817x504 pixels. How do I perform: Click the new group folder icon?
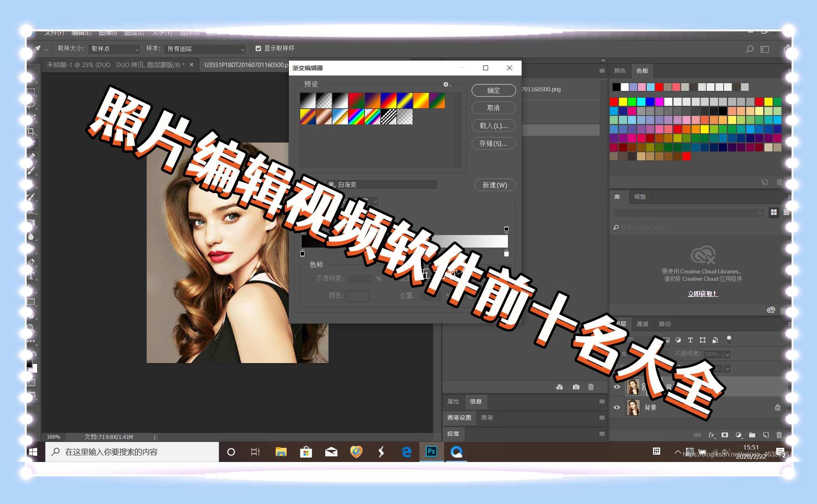coord(752,435)
